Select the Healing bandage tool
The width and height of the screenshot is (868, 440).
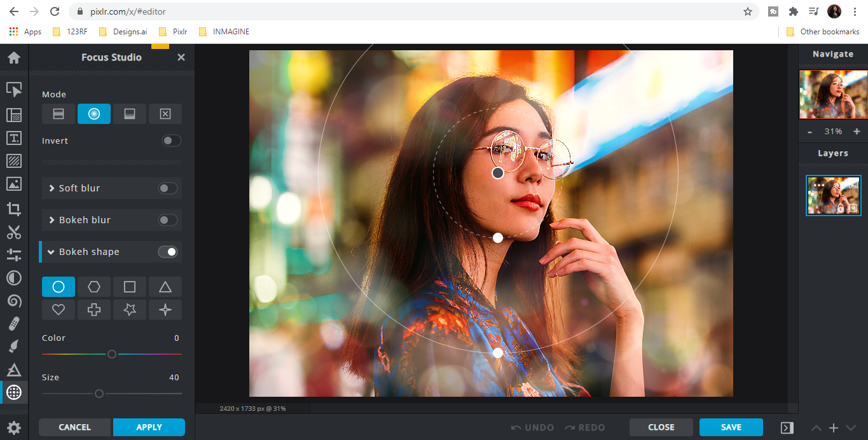pos(14,324)
